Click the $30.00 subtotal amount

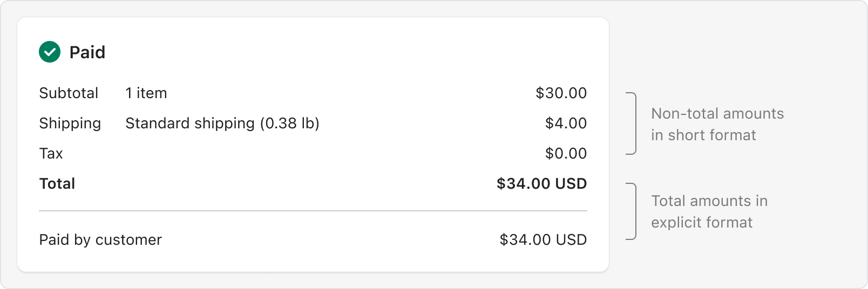click(561, 93)
